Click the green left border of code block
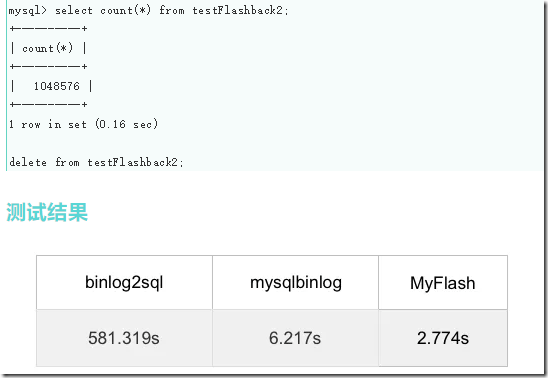The height and width of the screenshot is (378, 548). (x=6, y=85)
